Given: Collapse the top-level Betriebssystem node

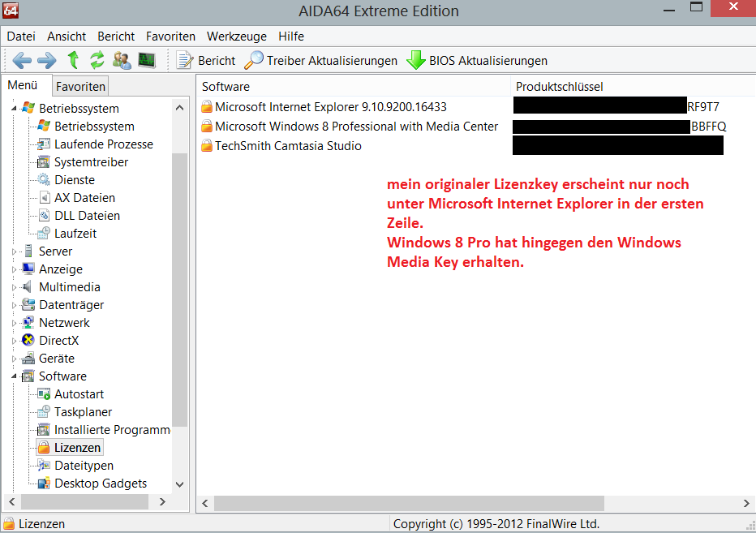Looking at the screenshot, I should click(x=14, y=109).
